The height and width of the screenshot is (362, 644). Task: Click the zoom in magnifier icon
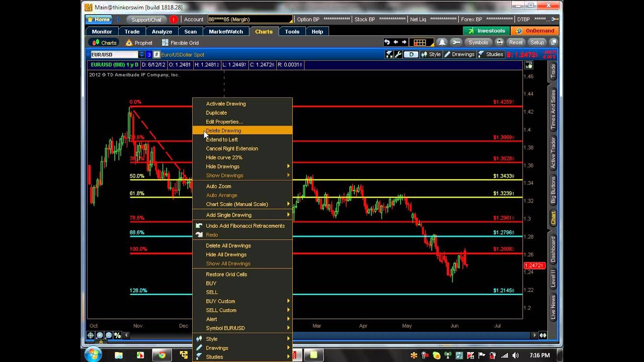pos(100,335)
